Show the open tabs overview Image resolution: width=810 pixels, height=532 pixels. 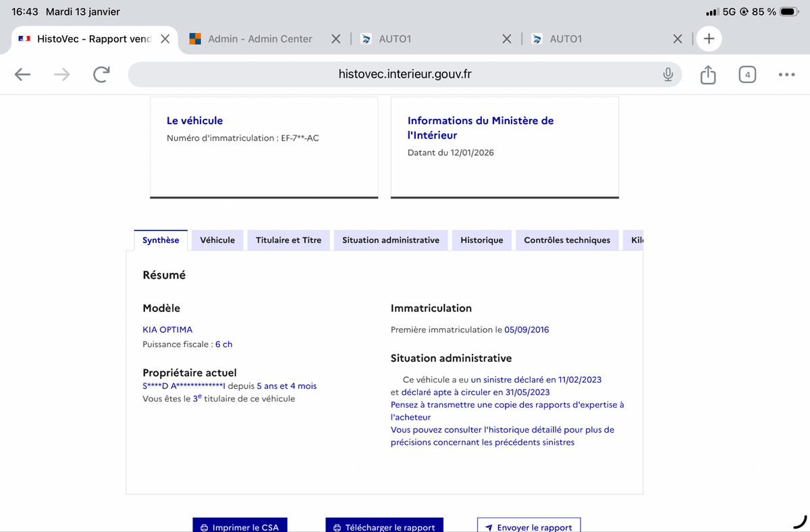747,74
